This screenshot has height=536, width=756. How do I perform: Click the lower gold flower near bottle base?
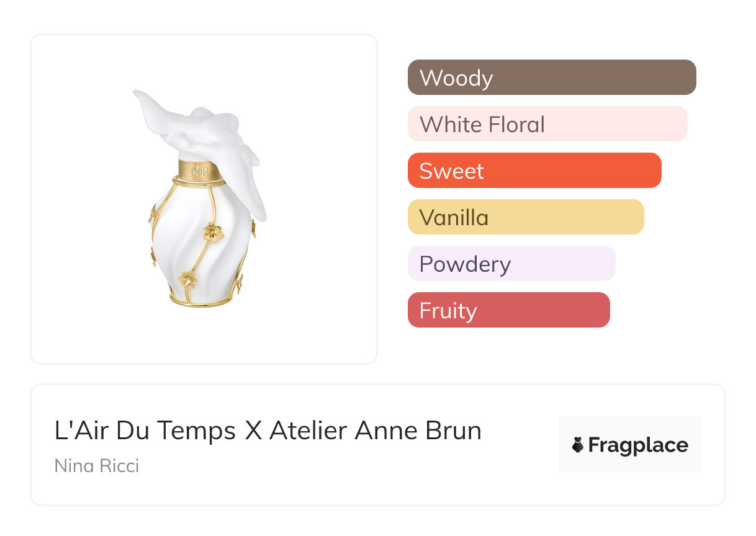click(187, 279)
